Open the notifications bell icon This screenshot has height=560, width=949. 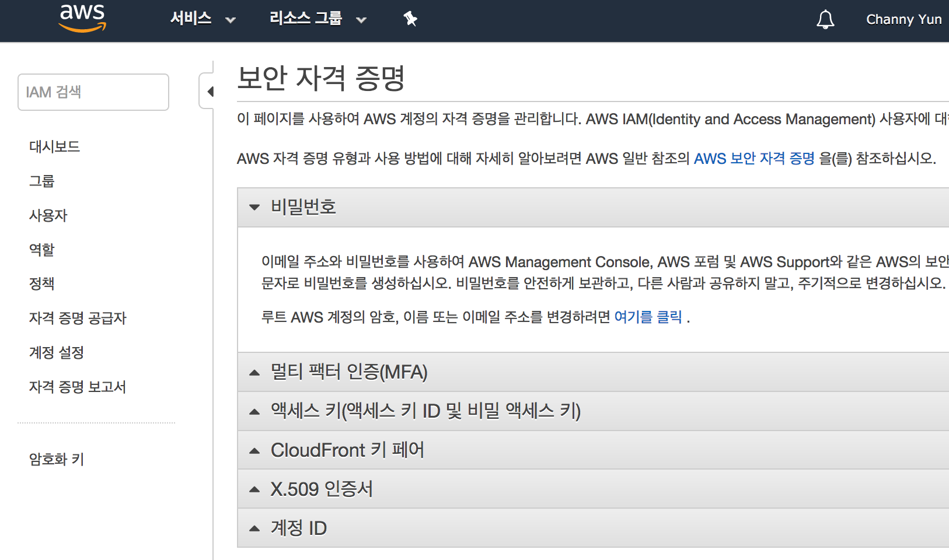coord(825,19)
